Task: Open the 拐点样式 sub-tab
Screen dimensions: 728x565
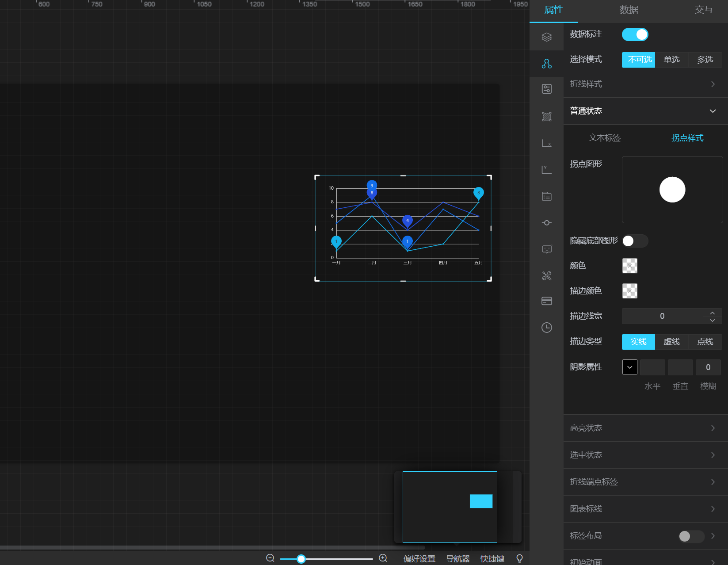Action: [x=687, y=138]
